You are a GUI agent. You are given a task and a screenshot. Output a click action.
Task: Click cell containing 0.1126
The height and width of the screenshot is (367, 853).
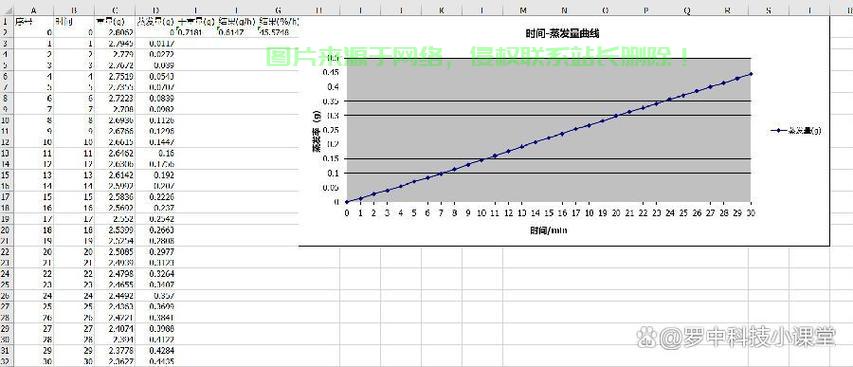click(156, 121)
